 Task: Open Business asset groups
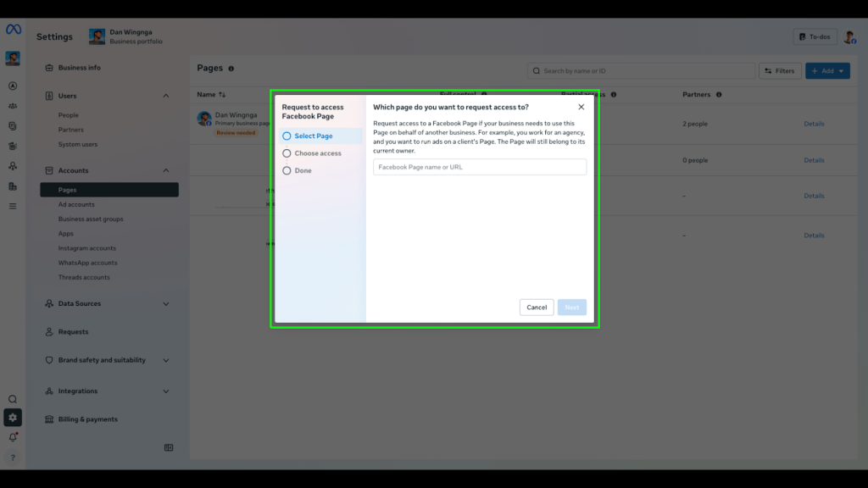91,219
